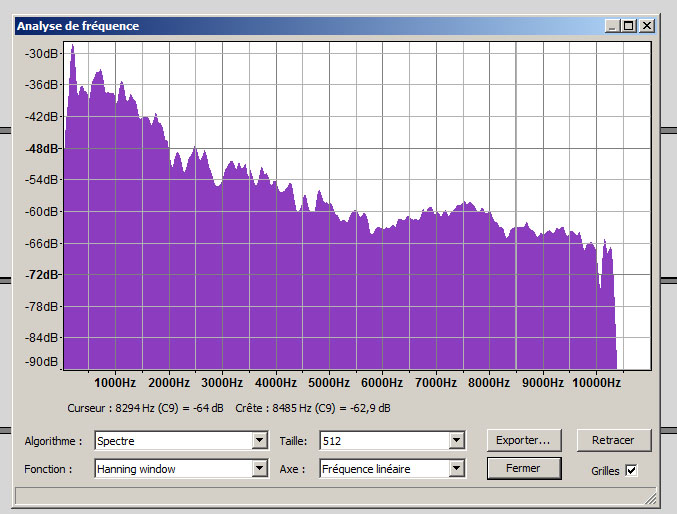Click the Crête peak readout text
The height and width of the screenshot is (514, 677).
pyautogui.click(x=313, y=408)
